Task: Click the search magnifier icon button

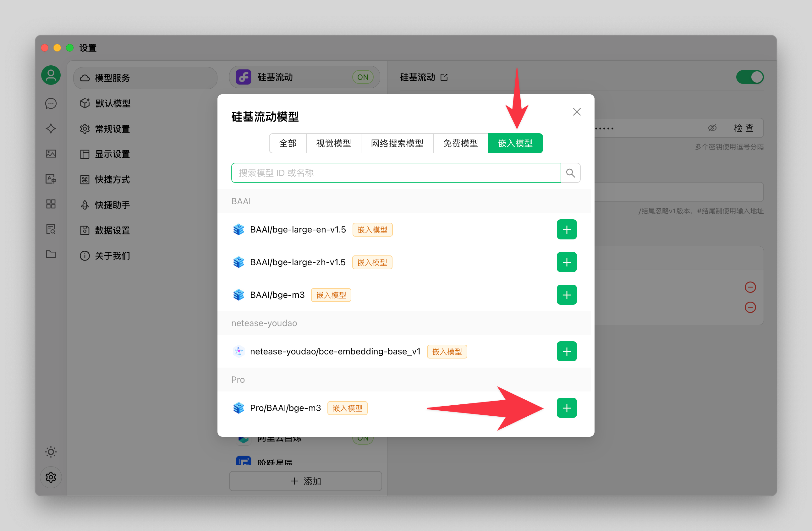Action: [570, 173]
